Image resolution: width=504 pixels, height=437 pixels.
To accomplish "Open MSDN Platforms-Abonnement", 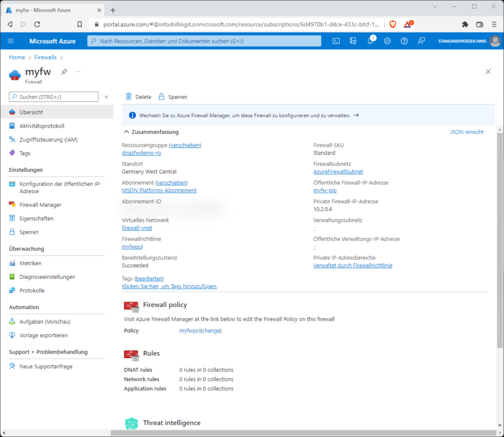I will pyautogui.click(x=159, y=190).
